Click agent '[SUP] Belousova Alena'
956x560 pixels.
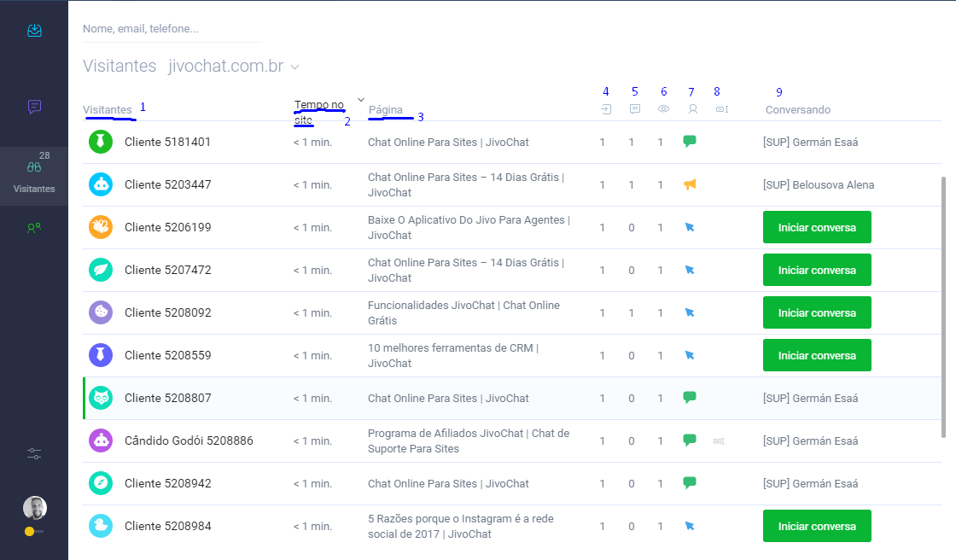819,185
